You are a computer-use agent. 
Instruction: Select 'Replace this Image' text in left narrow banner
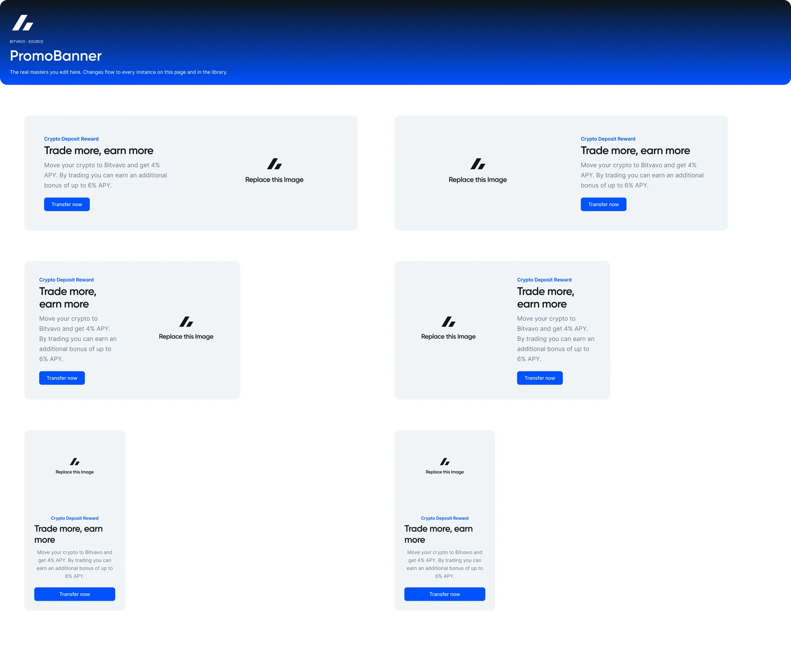pos(75,472)
